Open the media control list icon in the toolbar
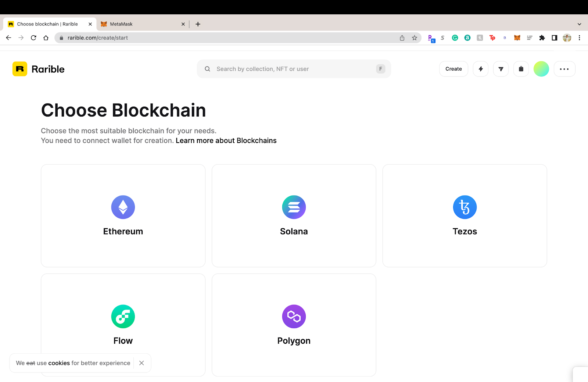The height and width of the screenshot is (382, 588). click(530, 38)
